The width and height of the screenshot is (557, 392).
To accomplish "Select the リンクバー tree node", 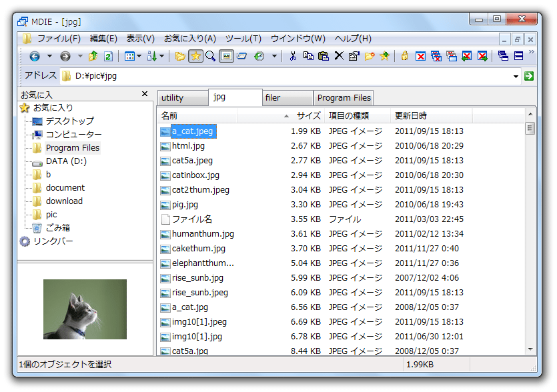I will tap(53, 241).
